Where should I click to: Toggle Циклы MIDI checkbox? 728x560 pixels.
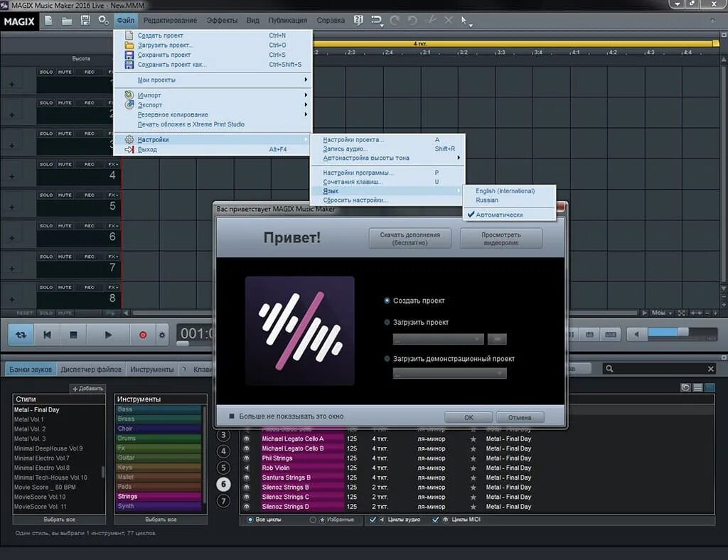tap(436, 519)
